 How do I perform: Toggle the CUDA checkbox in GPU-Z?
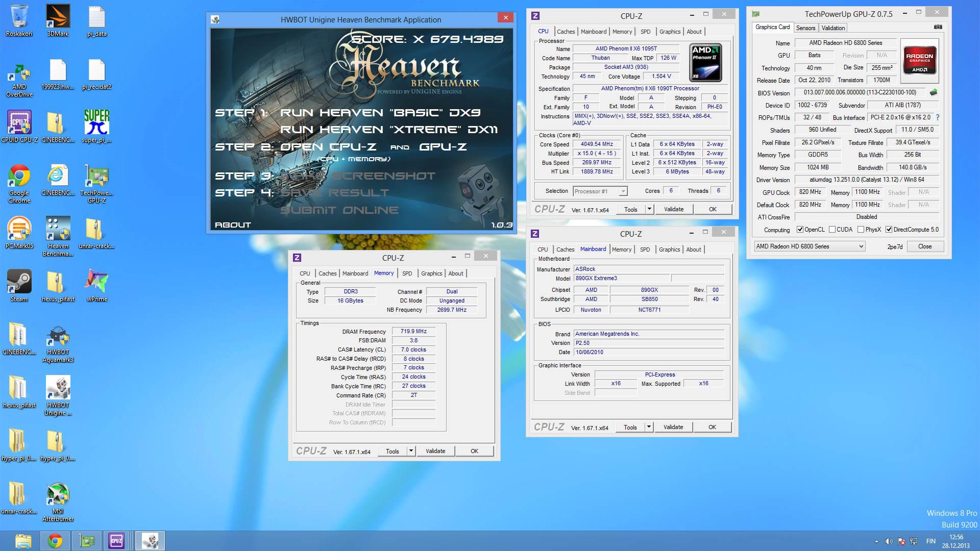[832, 230]
